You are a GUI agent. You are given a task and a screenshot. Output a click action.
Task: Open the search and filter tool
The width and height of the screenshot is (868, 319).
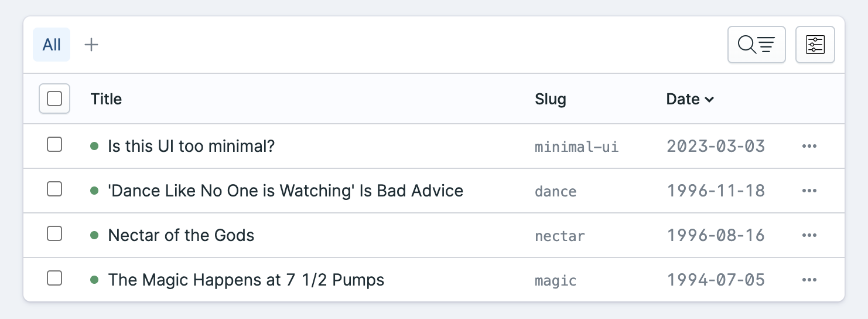pyautogui.click(x=756, y=45)
